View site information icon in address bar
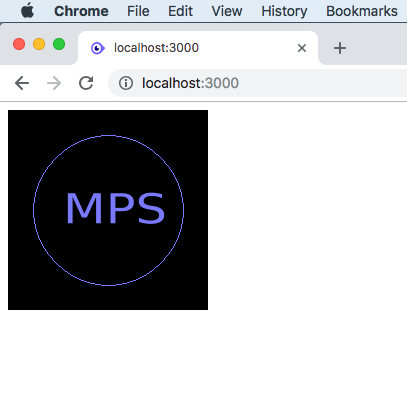 click(126, 83)
